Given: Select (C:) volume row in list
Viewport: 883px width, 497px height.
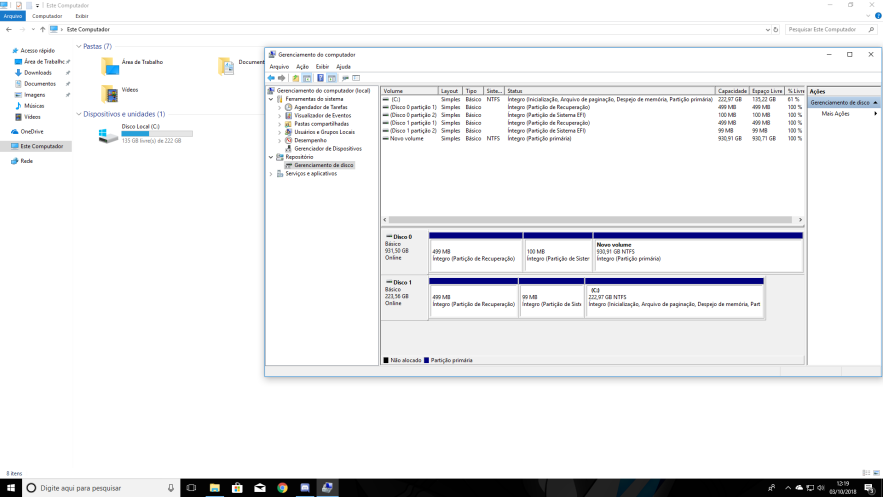Looking at the screenshot, I should coord(592,99).
